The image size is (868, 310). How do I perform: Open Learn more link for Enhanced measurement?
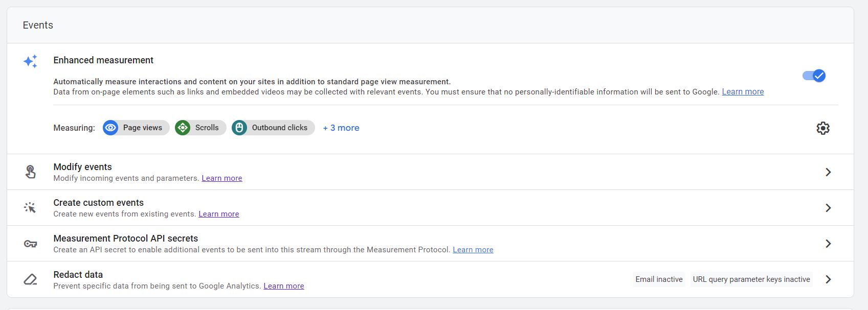pyautogui.click(x=743, y=92)
